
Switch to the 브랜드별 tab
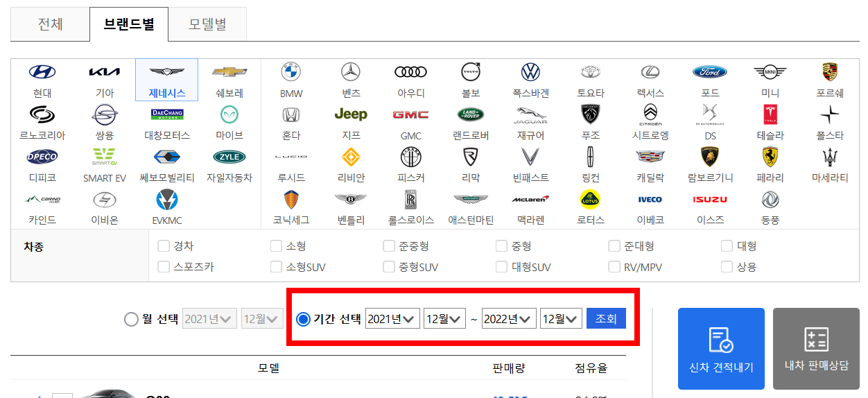tap(128, 24)
